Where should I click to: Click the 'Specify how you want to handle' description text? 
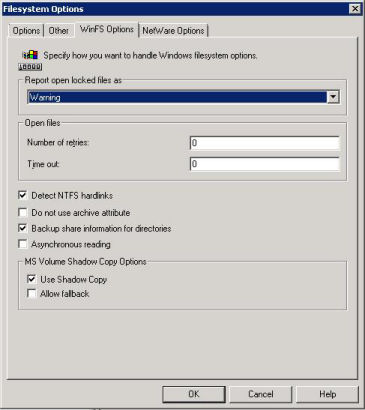(150, 55)
